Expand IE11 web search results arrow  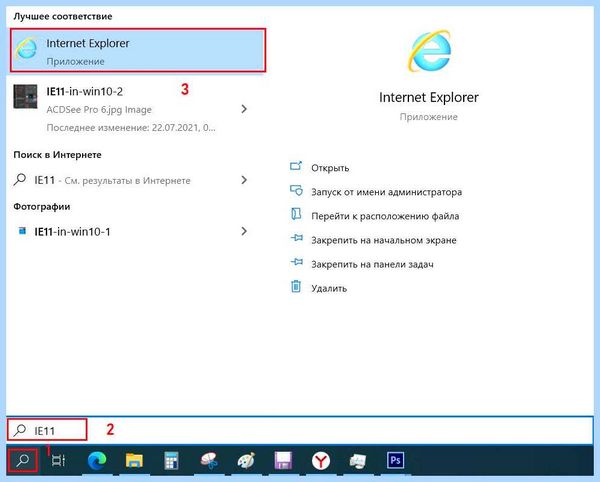(x=244, y=180)
